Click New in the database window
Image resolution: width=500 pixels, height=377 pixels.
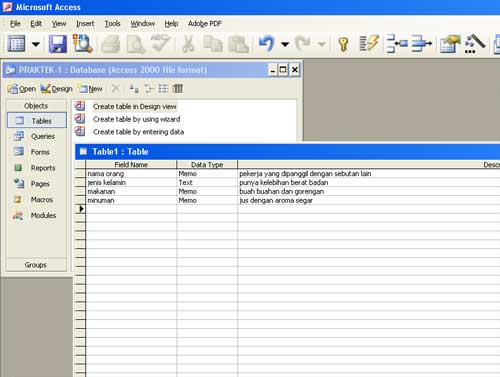pos(90,89)
